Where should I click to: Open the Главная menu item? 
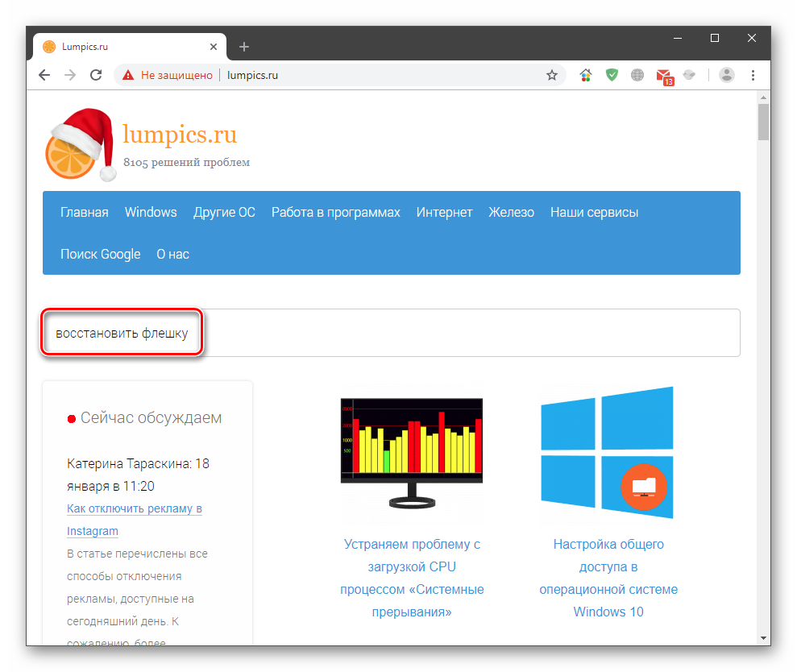pyautogui.click(x=85, y=213)
